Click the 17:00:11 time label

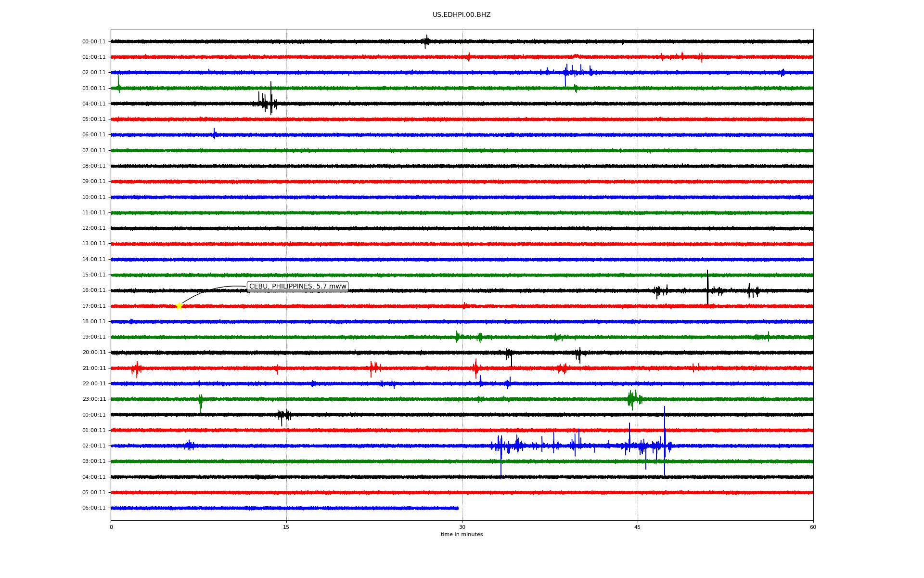click(94, 306)
